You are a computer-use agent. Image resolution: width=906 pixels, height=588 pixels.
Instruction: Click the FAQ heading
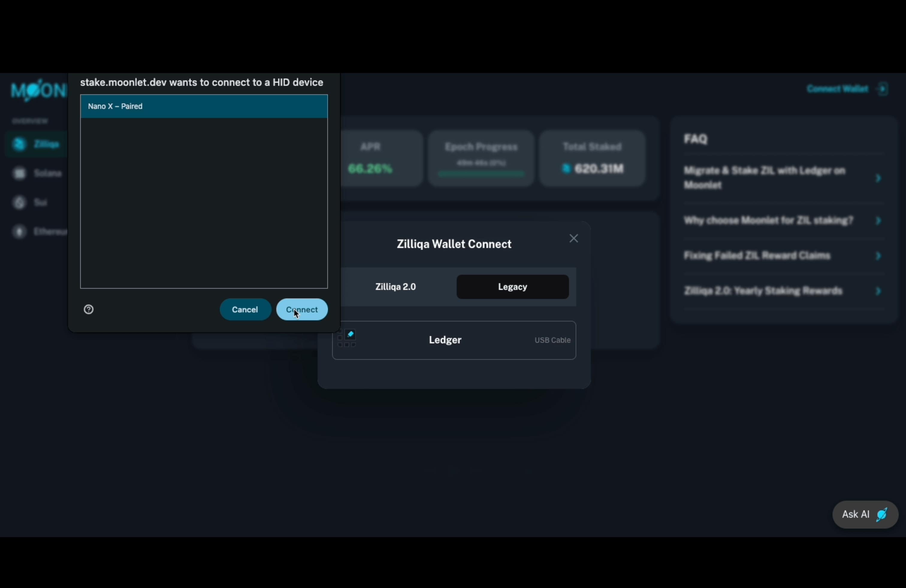(x=695, y=139)
